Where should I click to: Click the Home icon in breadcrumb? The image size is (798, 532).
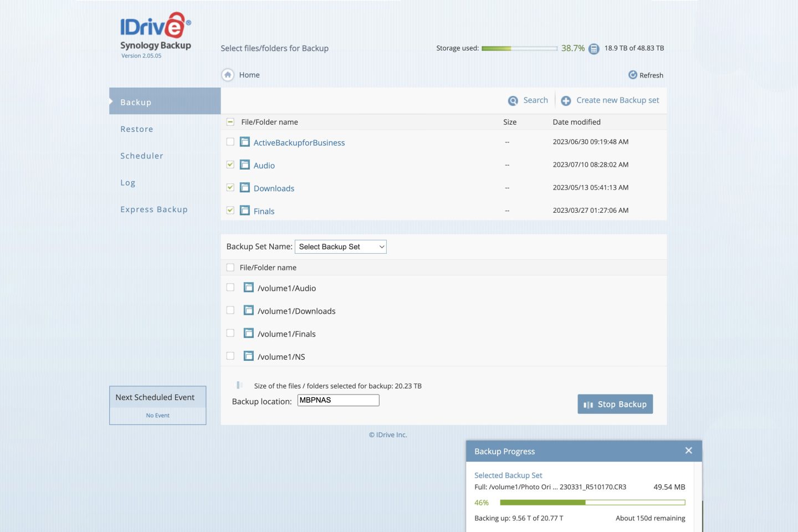[228, 75]
